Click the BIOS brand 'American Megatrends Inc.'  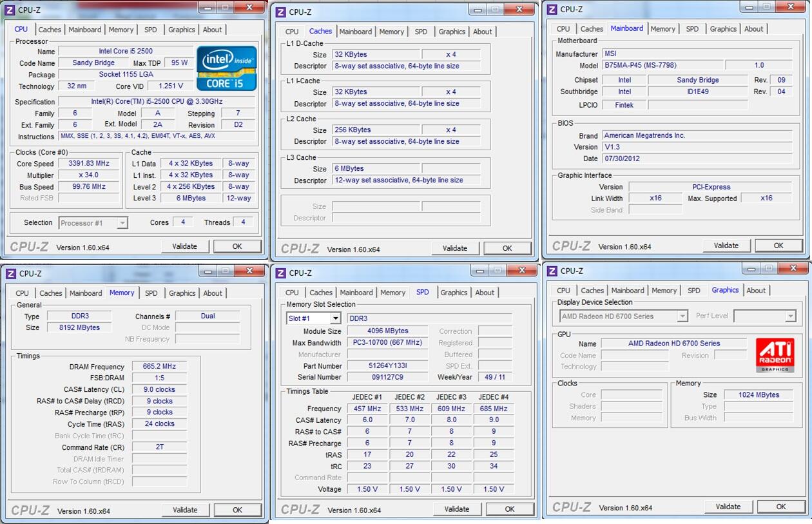[x=697, y=136]
